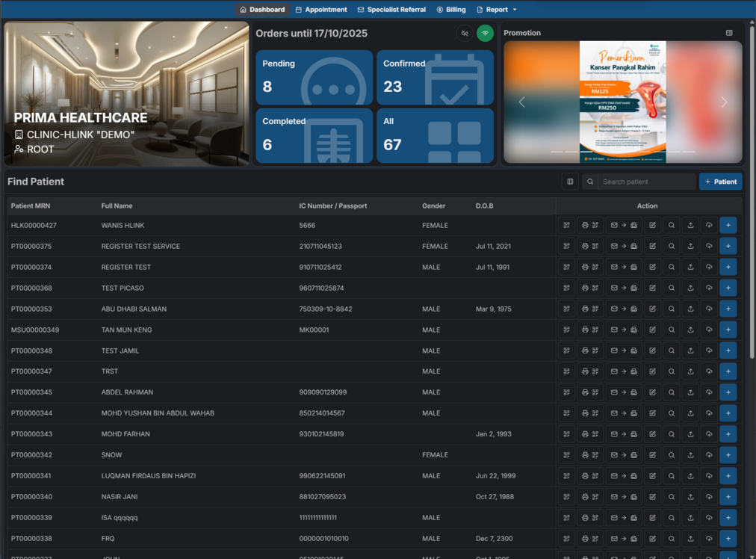Click cloud upload icon for TEST JAMIL
The image size is (756, 559).
pyautogui.click(x=709, y=350)
